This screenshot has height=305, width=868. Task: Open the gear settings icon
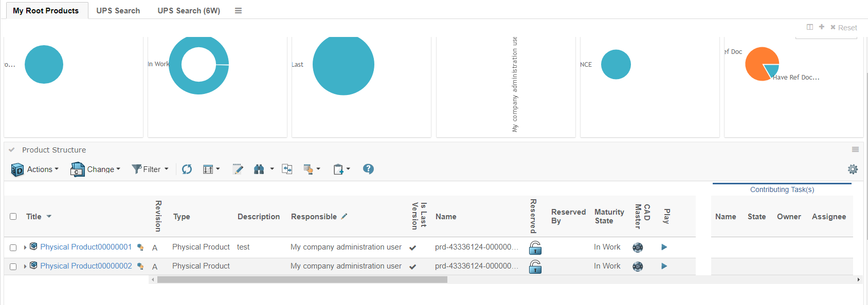pos(853,169)
